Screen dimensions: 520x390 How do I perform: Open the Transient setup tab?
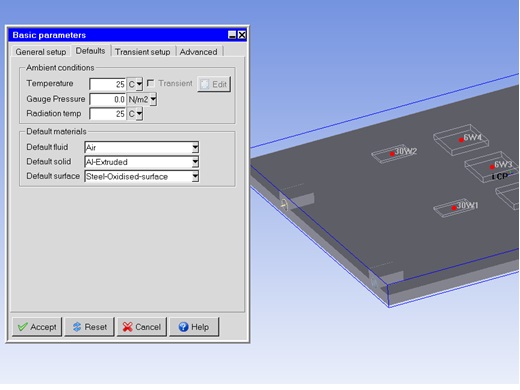click(x=143, y=52)
